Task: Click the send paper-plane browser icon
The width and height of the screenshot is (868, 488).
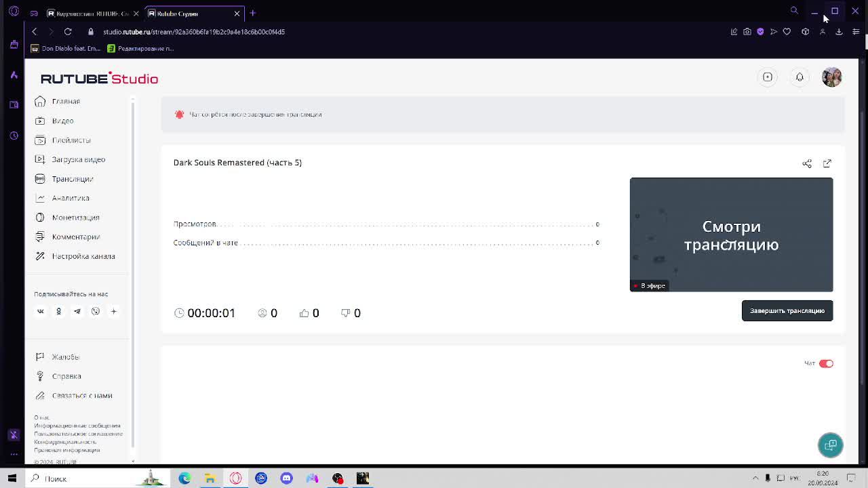Action: pos(773,32)
